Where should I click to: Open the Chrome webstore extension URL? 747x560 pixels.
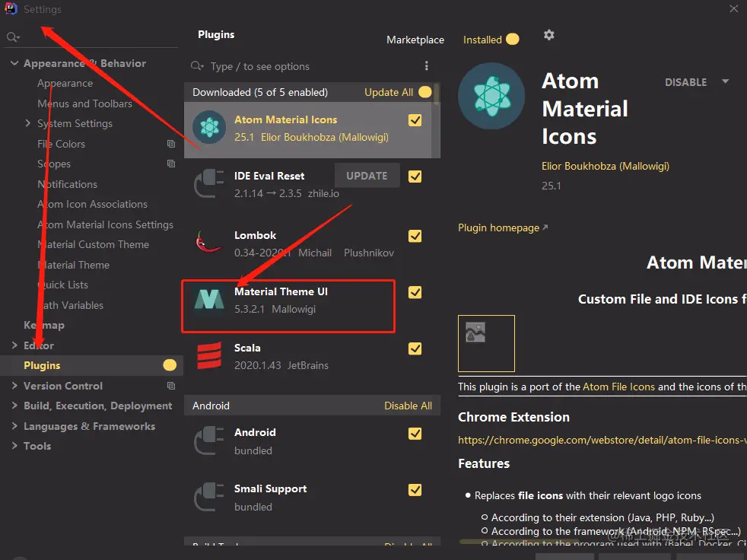click(x=602, y=440)
